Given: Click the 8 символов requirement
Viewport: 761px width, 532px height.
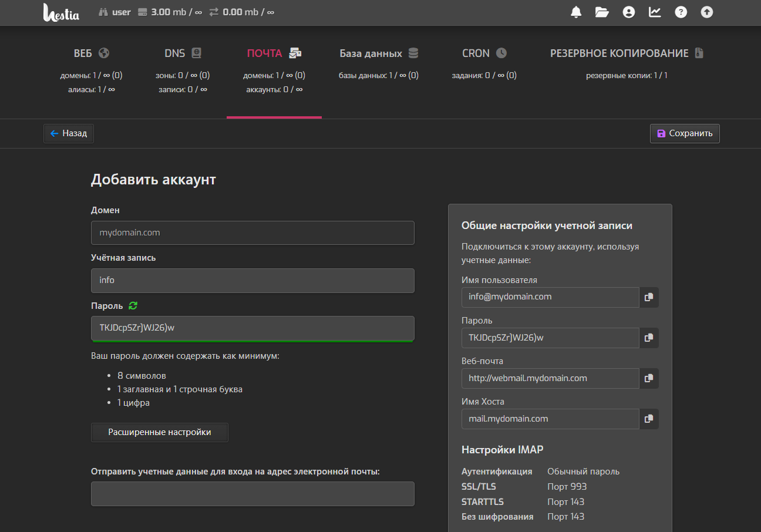Looking at the screenshot, I should coord(142,376).
